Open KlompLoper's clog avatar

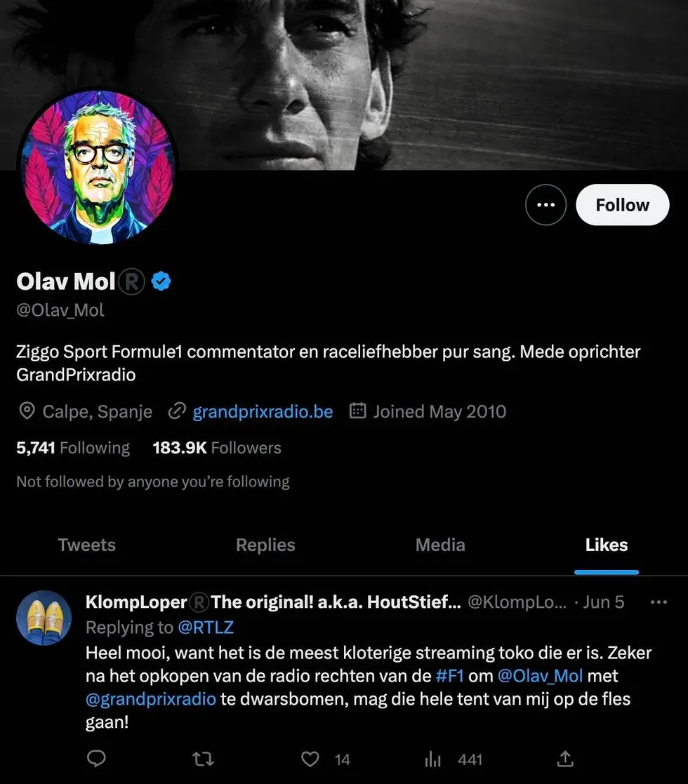[x=44, y=618]
